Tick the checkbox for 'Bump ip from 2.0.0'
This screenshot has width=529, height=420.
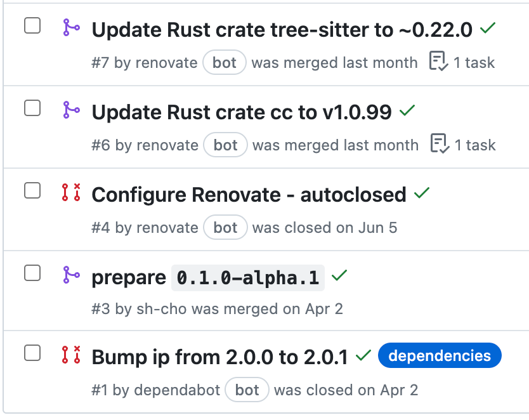[32, 352]
